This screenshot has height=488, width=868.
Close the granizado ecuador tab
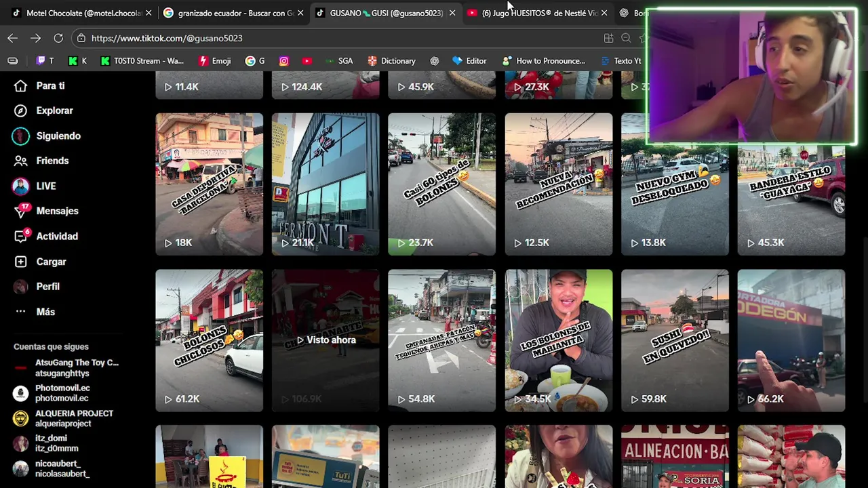(x=300, y=13)
